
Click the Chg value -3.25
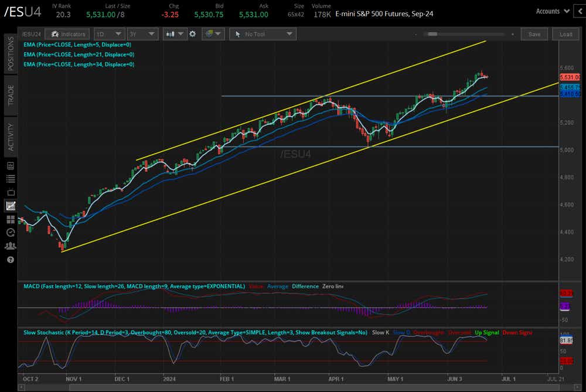pyautogui.click(x=170, y=15)
